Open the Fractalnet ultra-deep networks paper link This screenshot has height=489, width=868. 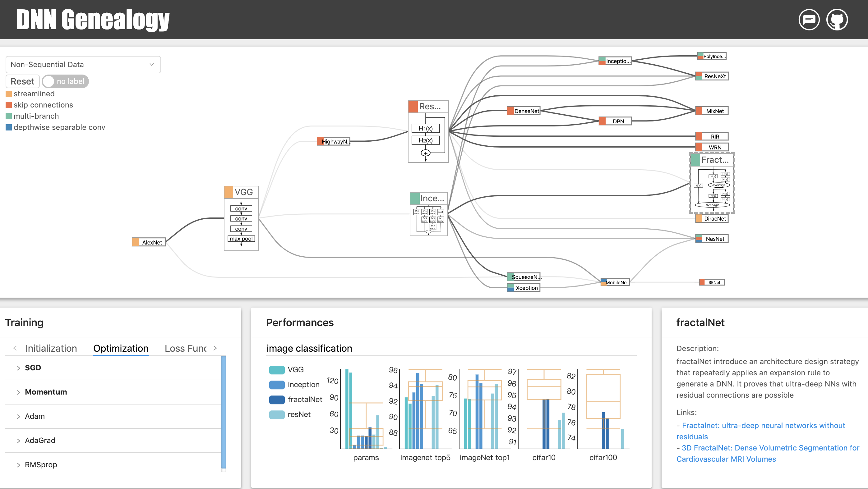point(763,425)
